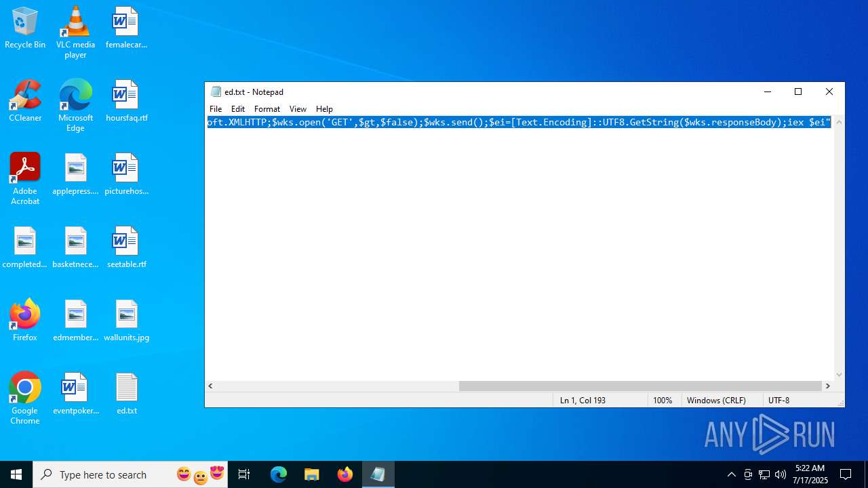Open the View menu in Notepad
The image size is (868, 488).
(x=298, y=109)
